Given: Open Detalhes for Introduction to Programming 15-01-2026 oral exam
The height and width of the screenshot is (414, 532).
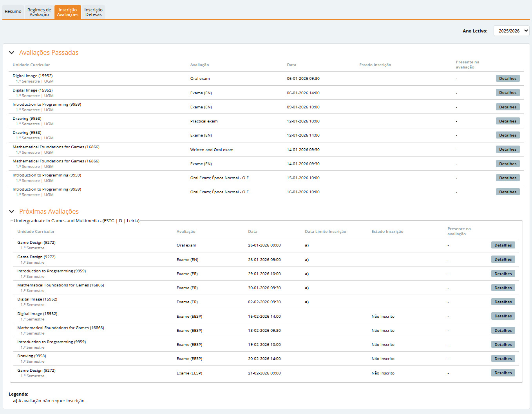Looking at the screenshot, I should click(507, 178).
